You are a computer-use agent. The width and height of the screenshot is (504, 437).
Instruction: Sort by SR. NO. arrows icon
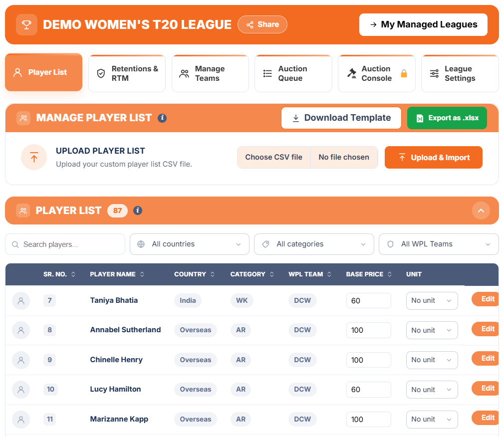point(73,274)
